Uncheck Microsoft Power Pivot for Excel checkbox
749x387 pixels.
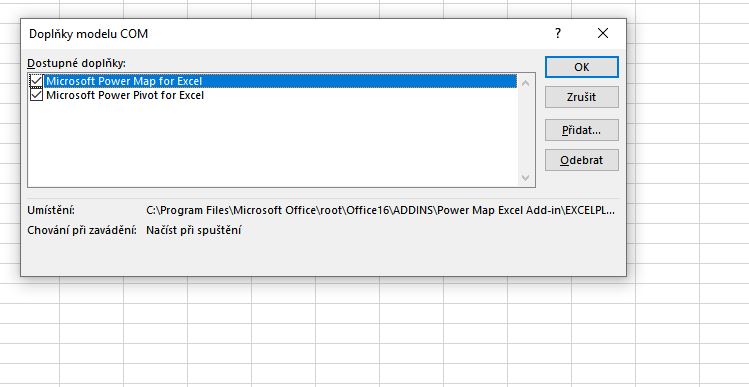coord(36,95)
